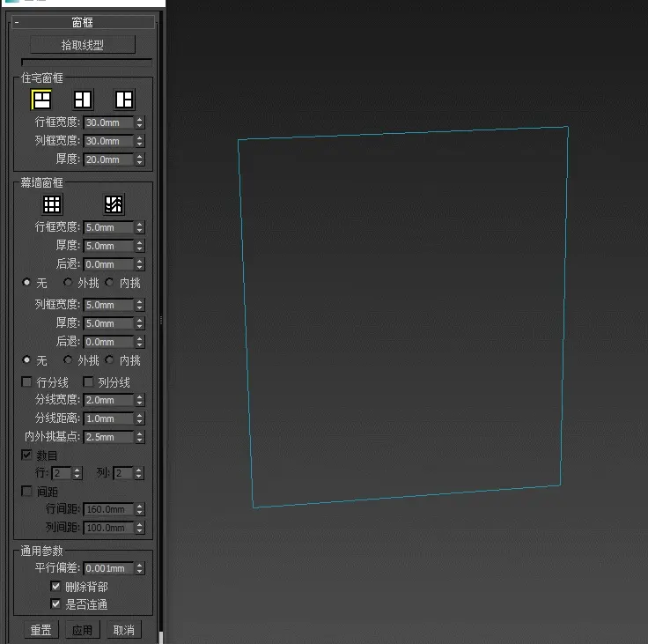Click the 拾取线型 pick spline button
This screenshot has height=644, width=648.
coord(83,45)
